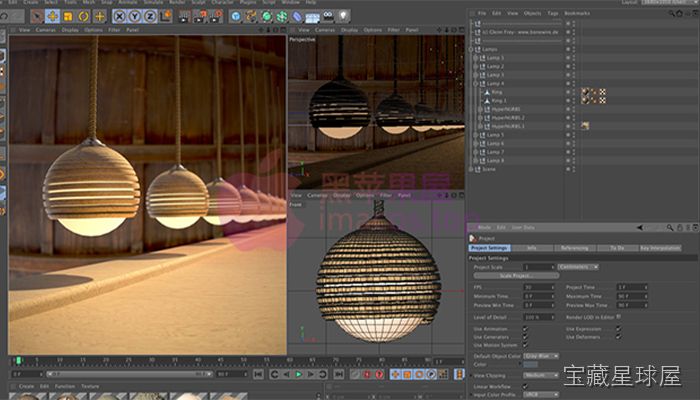The image size is (700, 400).
Task: Click Object Manager home icon
Action: [x=679, y=13]
